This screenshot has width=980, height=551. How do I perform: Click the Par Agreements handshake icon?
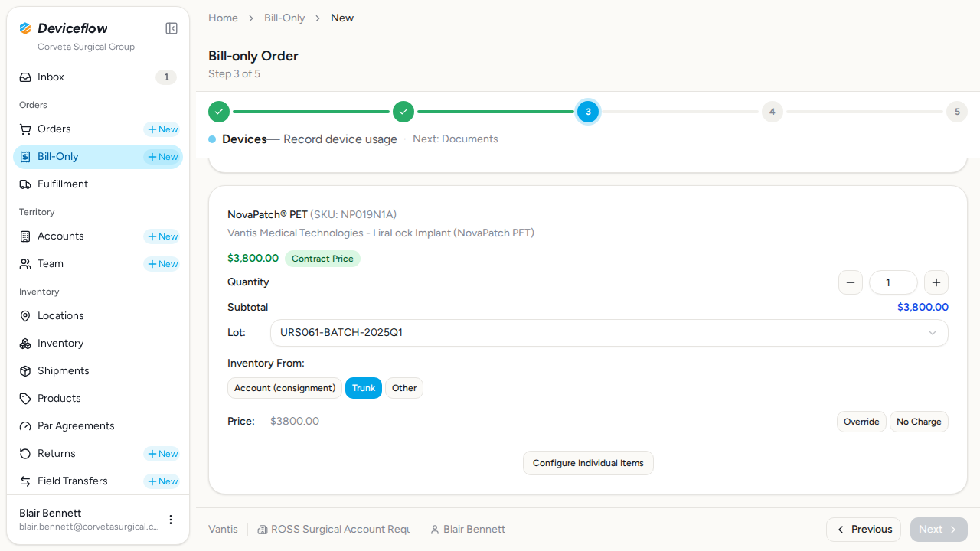click(25, 426)
